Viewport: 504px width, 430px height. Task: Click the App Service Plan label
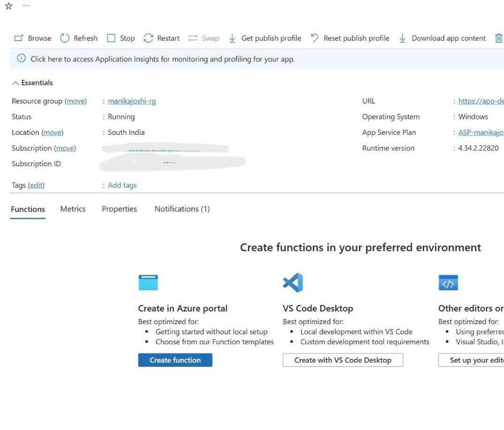click(389, 132)
